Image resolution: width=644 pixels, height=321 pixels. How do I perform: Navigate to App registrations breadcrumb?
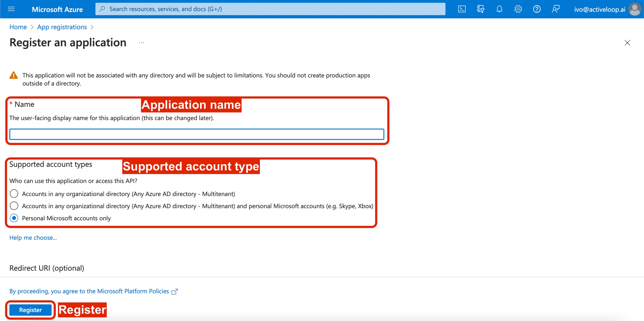(62, 27)
